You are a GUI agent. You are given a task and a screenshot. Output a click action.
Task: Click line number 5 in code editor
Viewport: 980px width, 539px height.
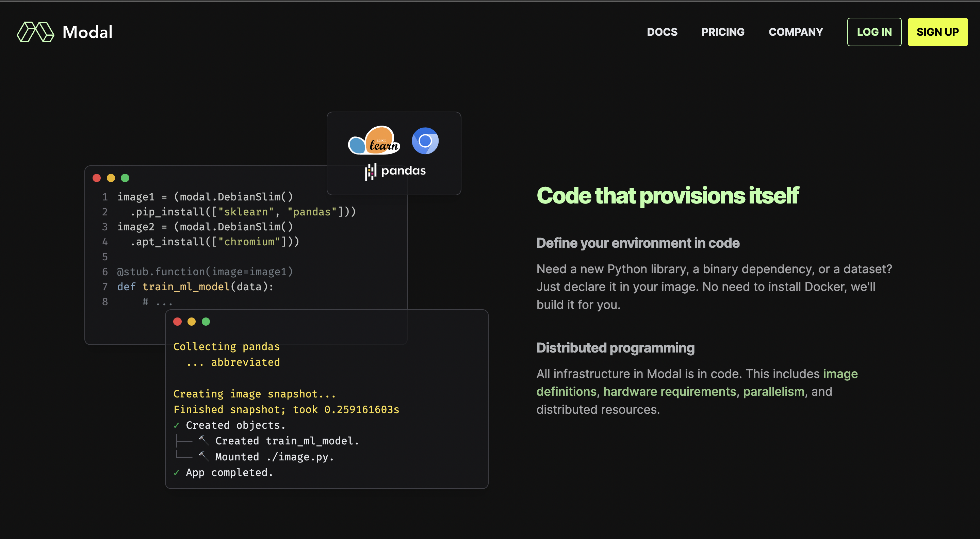tap(105, 257)
